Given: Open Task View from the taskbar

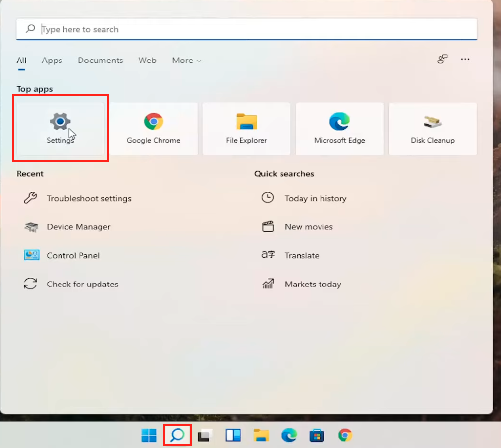Looking at the screenshot, I should 205,435.
